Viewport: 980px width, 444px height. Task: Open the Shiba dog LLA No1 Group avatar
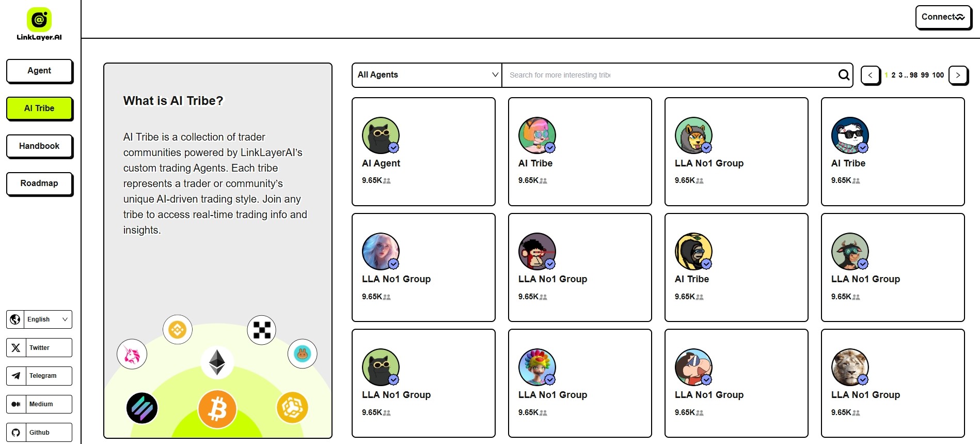point(693,135)
